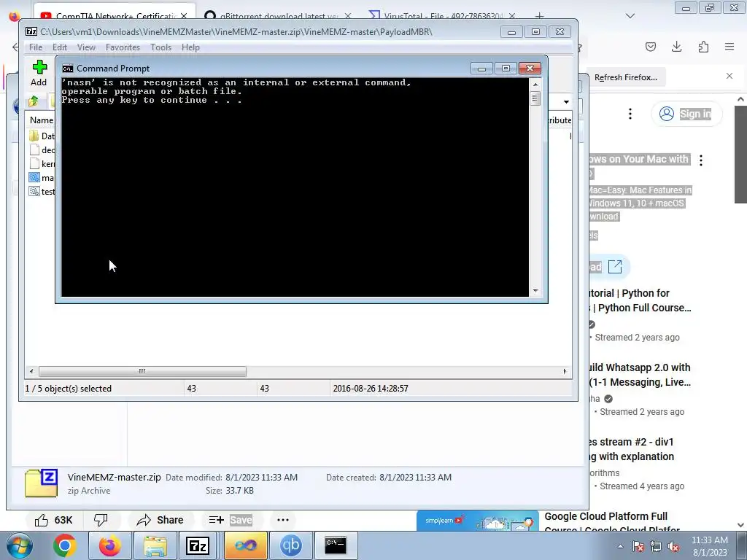Open the Favorites menu in 7-Zip

point(123,47)
